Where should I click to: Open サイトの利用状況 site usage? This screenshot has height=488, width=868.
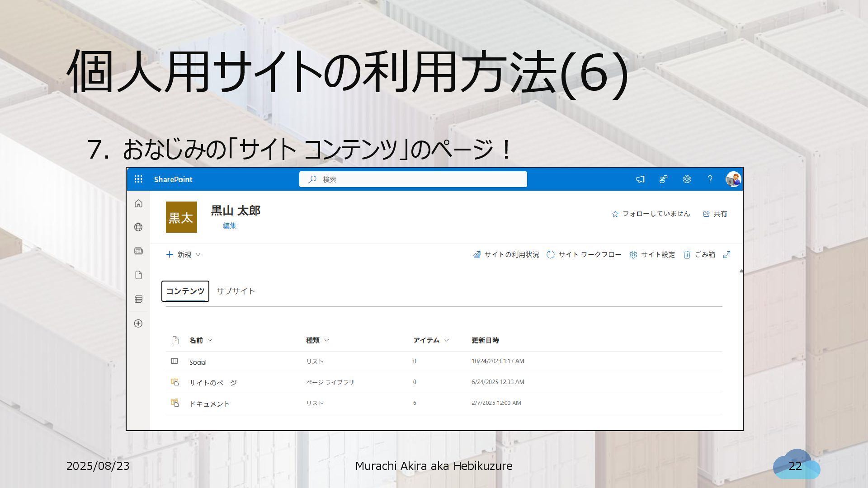pyautogui.click(x=506, y=254)
